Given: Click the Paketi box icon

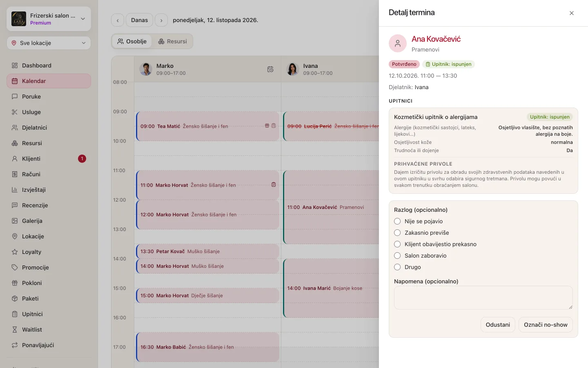Looking at the screenshot, I should coord(15,298).
